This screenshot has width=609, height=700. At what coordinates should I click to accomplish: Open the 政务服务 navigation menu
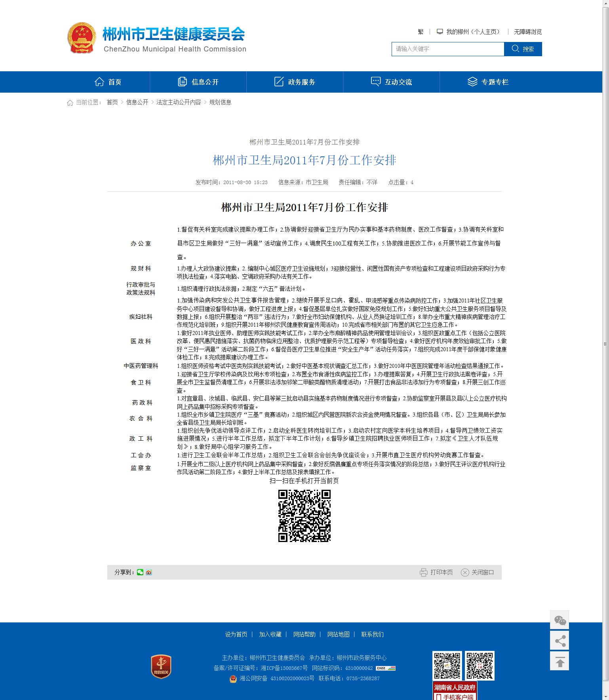click(x=295, y=82)
